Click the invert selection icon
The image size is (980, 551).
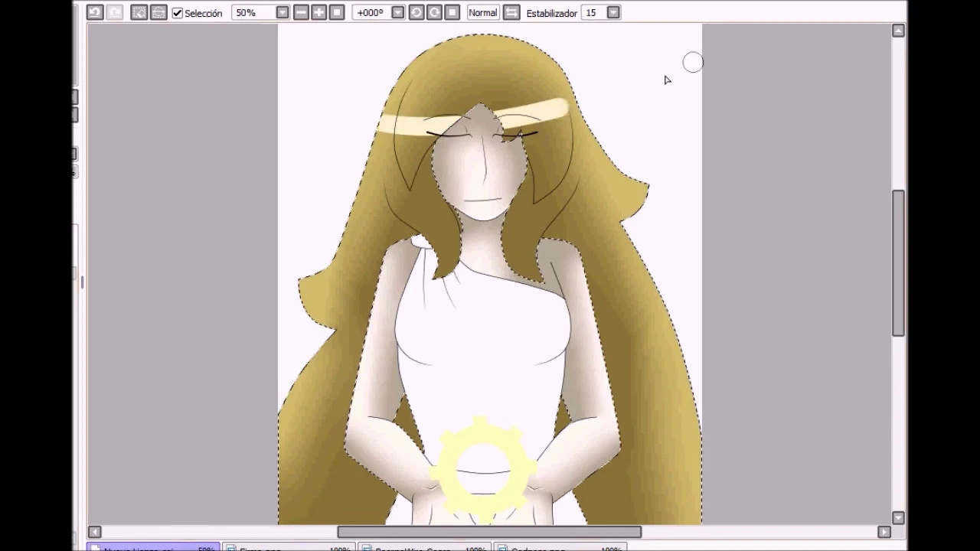pyautogui.click(x=158, y=12)
